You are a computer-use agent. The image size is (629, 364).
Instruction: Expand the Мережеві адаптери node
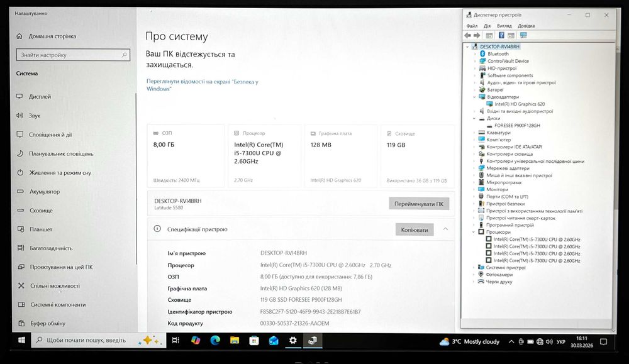tap(474, 168)
